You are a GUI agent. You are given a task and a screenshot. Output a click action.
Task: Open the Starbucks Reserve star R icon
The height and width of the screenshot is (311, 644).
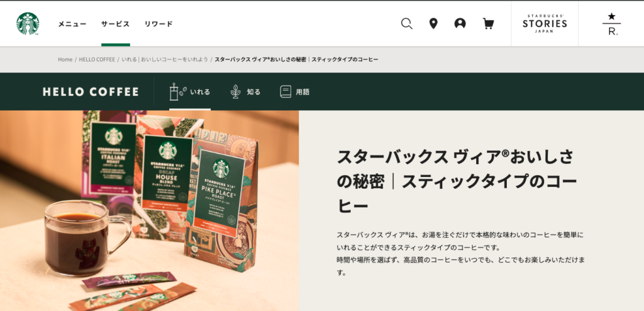point(611,24)
